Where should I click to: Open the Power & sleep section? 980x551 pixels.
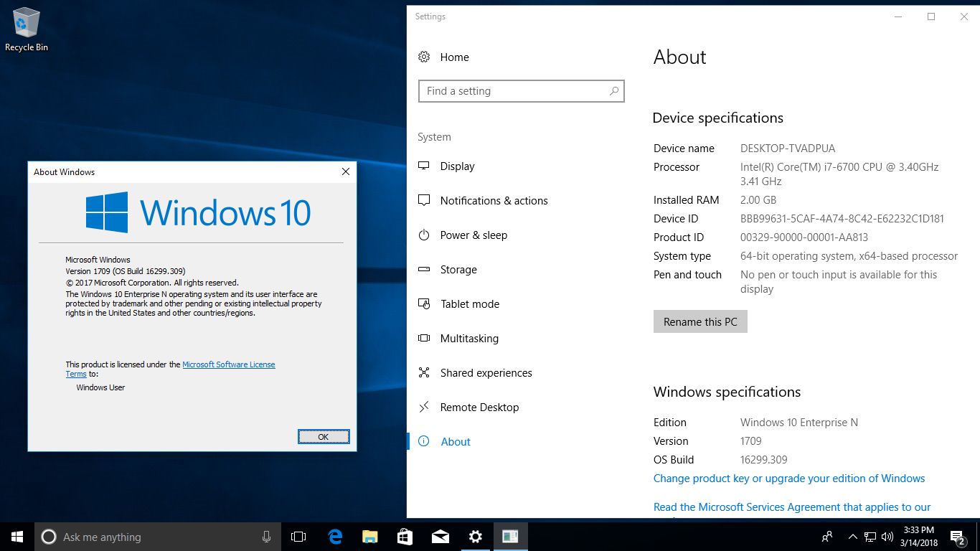tap(473, 235)
